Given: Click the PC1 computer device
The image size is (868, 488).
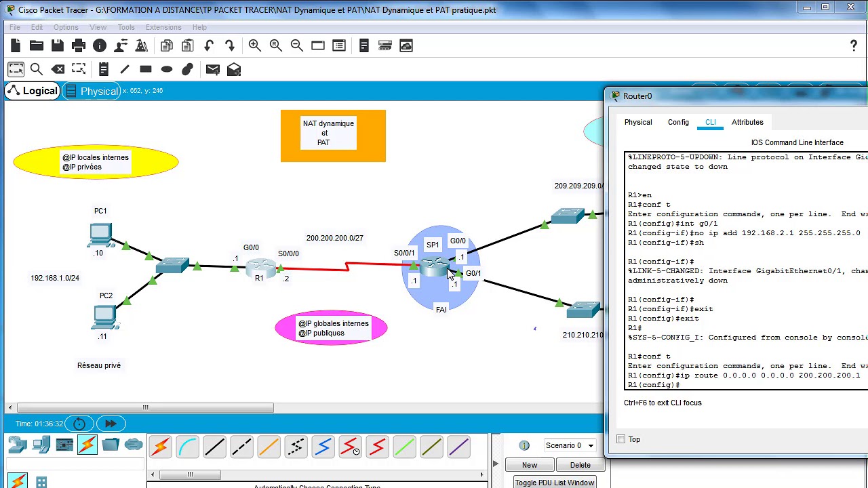Looking at the screenshot, I should (x=100, y=235).
